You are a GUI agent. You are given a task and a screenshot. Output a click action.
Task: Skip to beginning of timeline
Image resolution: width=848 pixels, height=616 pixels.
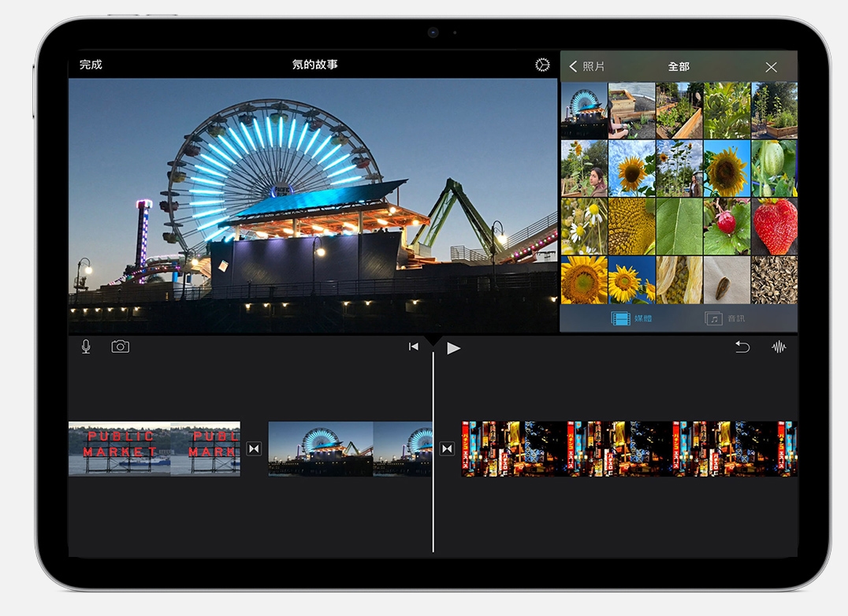[414, 347]
